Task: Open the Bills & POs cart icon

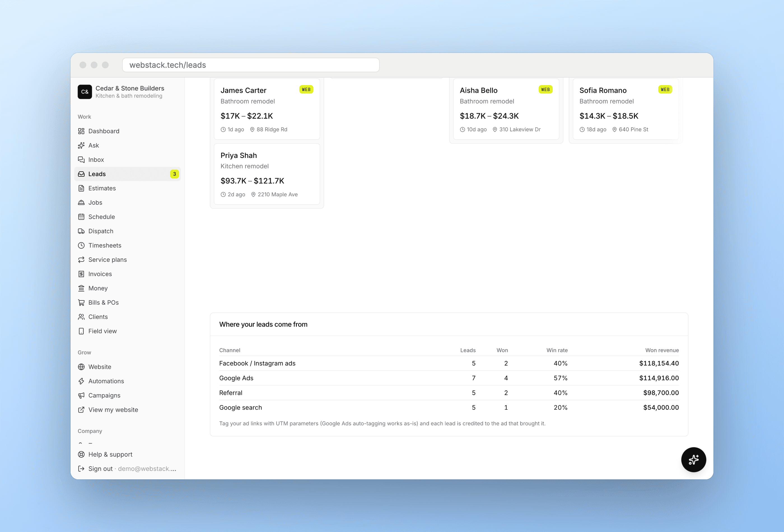Action: [81, 303]
